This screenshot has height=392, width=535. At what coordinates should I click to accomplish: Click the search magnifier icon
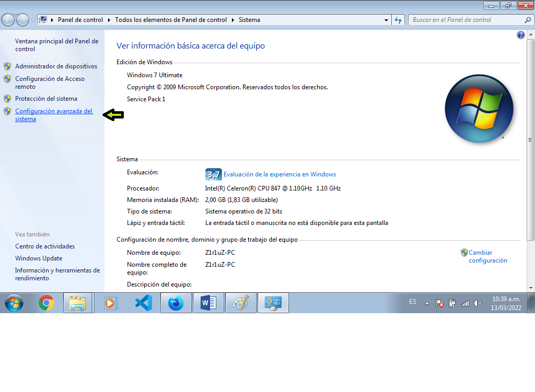(x=528, y=20)
